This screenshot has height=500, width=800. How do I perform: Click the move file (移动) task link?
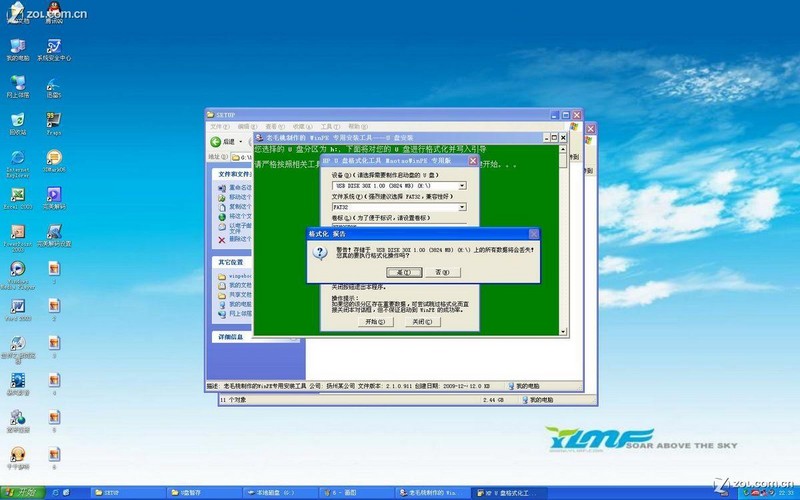coord(235,197)
